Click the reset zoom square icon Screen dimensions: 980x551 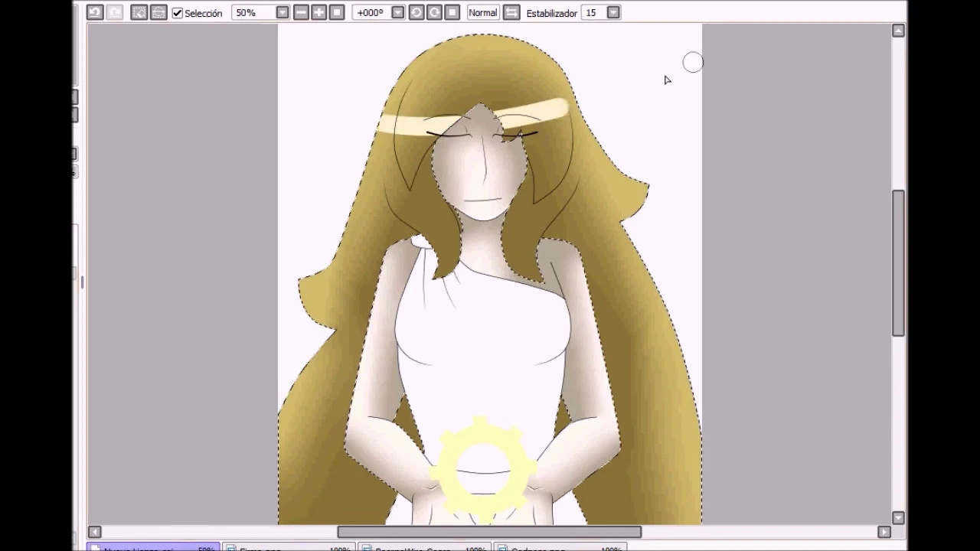tap(336, 12)
